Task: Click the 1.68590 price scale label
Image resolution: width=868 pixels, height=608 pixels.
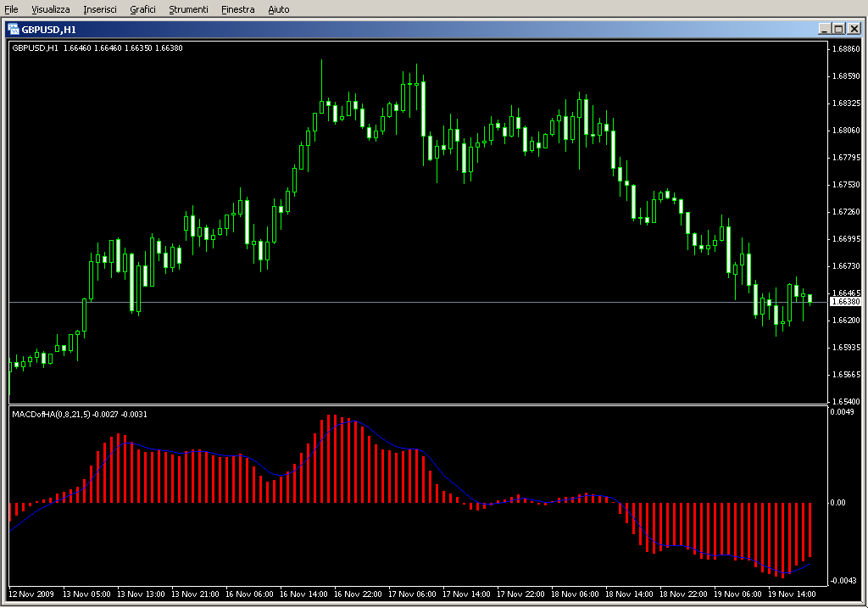Action: click(x=846, y=75)
